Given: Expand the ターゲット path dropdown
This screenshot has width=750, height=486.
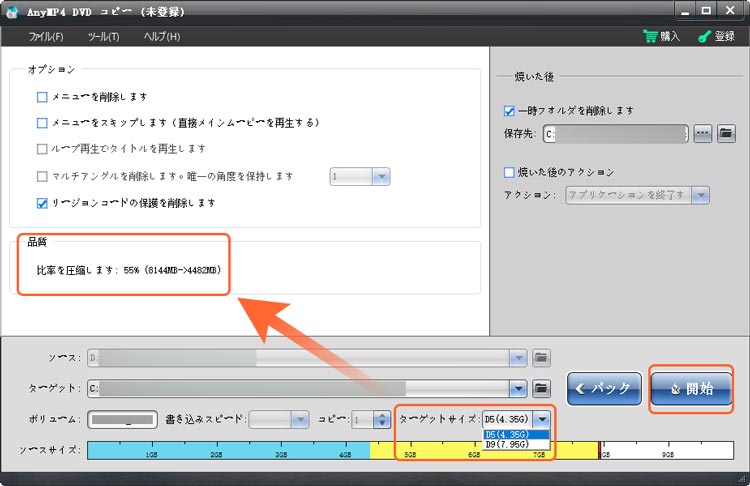Looking at the screenshot, I should (x=518, y=388).
